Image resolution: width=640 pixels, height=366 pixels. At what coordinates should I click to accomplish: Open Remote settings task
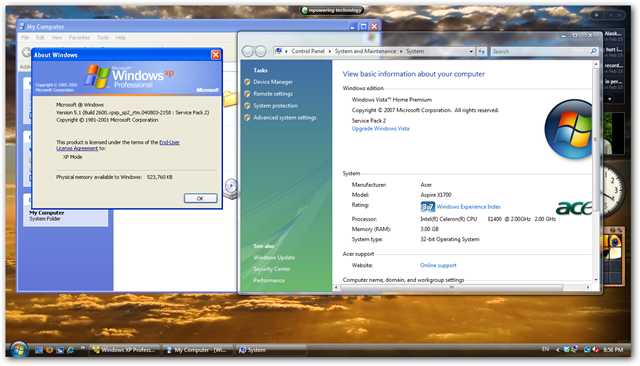pos(273,94)
